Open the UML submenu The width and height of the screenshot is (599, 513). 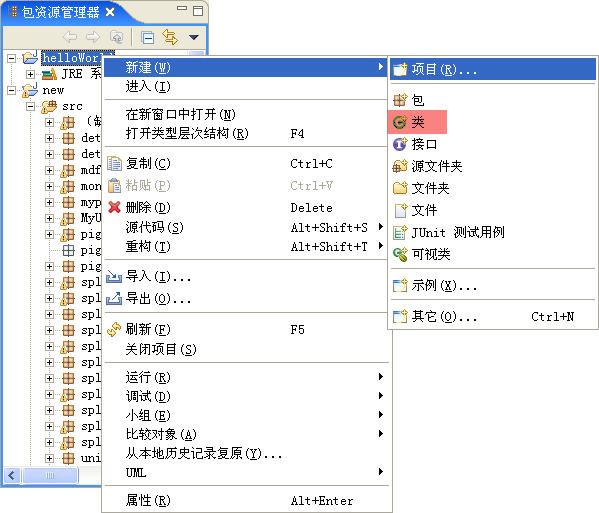pyautogui.click(x=246, y=472)
